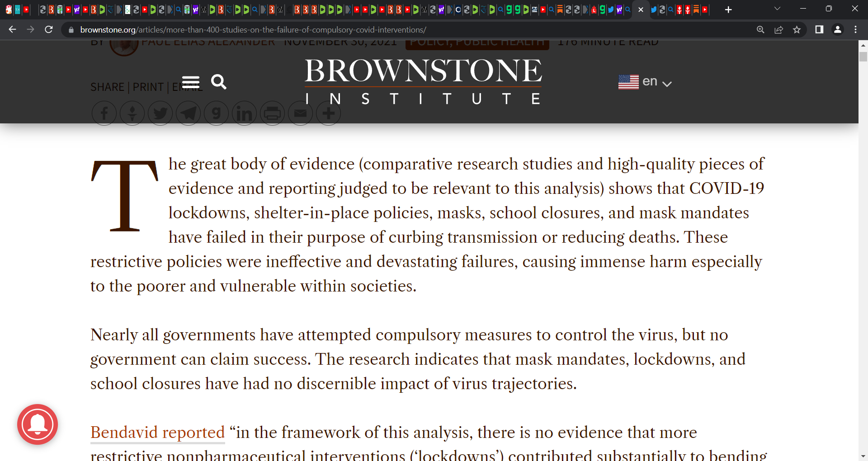Open the Chrome profile icon
The height and width of the screenshot is (461, 868).
[837, 29]
